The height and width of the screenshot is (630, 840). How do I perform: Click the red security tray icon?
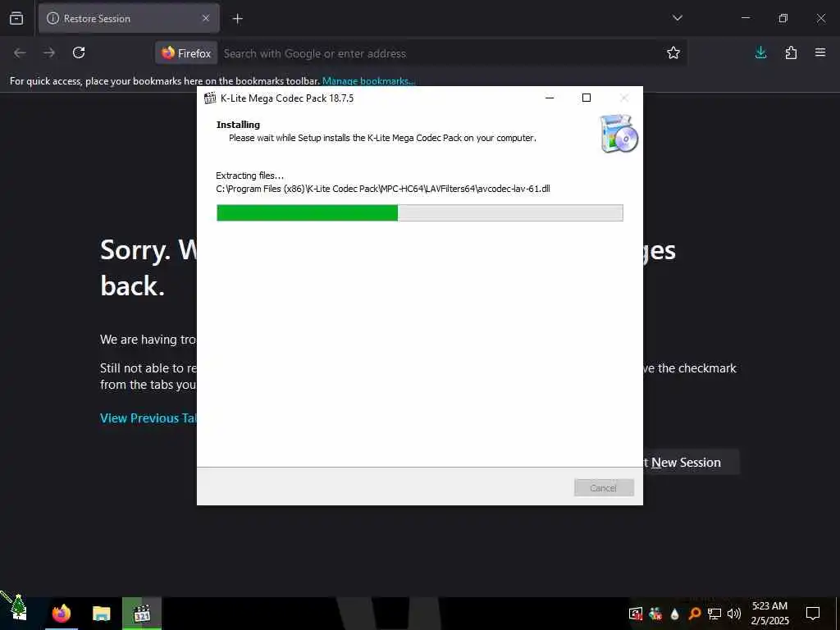tap(636, 614)
